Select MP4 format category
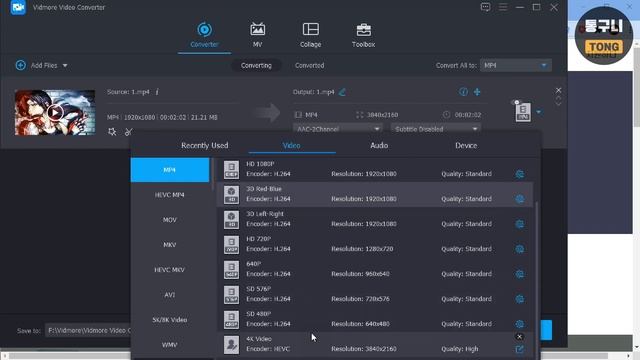 (170, 170)
